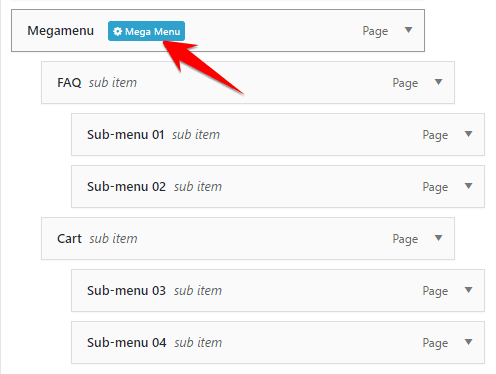Select the Megamenu menu item title
Screen dimensions: 496x374
coord(60,31)
